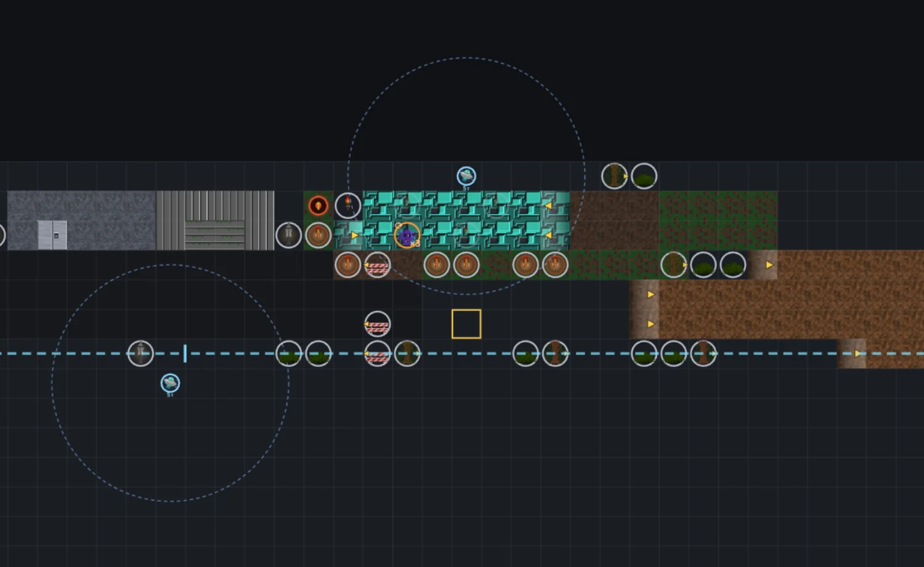Image resolution: width=924 pixels, height=567 pixels.
Task: Click the upper right yellow arrow on the teal blocks
Action: tap(548, 206)
